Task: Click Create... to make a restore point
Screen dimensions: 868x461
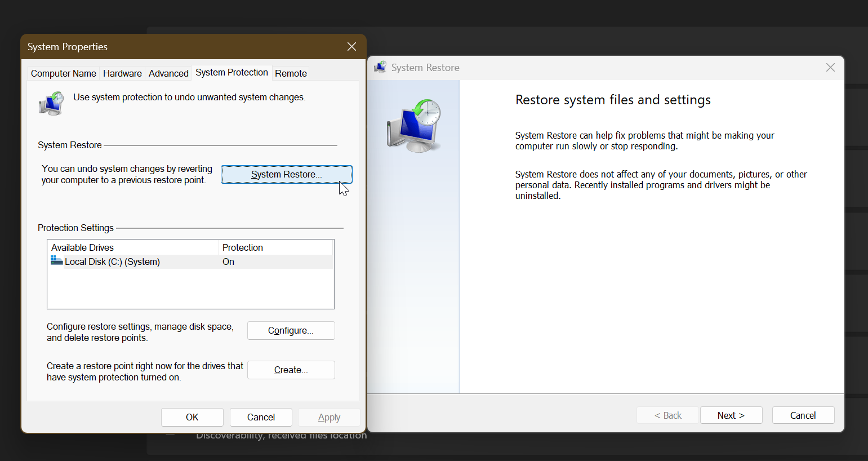Action: (x=291, y=370)
